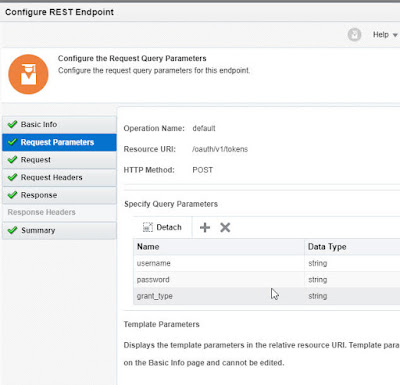
Task: Select the grant_type parameter row
Action: pyautogui.click(x=267, y=296)
